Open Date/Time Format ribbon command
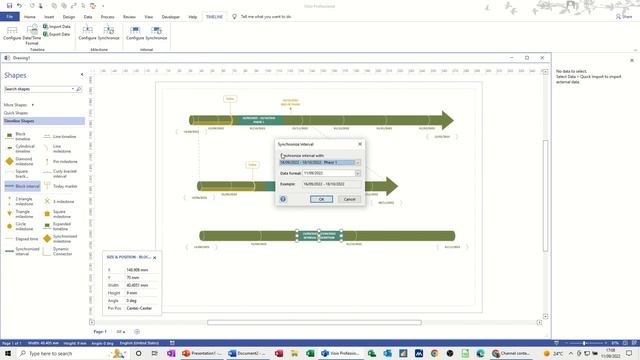The width and height of the screenshot is (640, 360). pos(32,35)
